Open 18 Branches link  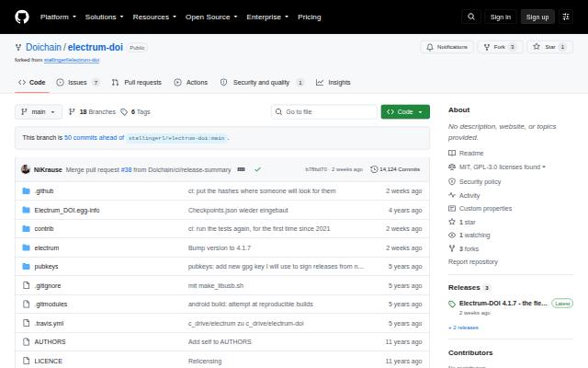(92, 112)
